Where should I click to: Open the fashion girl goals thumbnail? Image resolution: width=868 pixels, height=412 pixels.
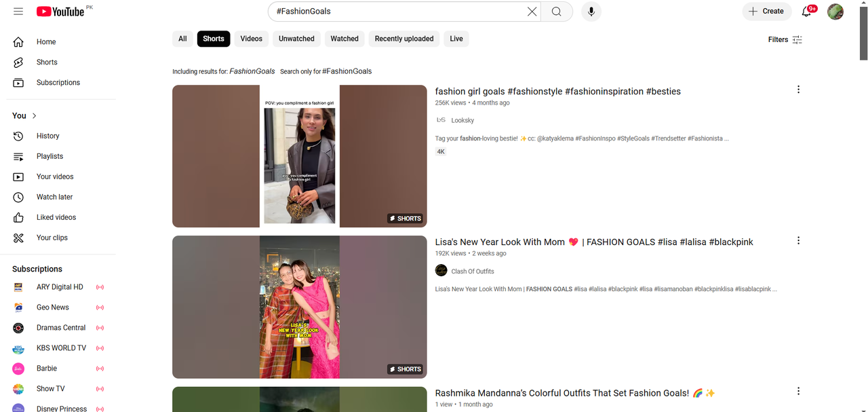(x=300, y=156)
